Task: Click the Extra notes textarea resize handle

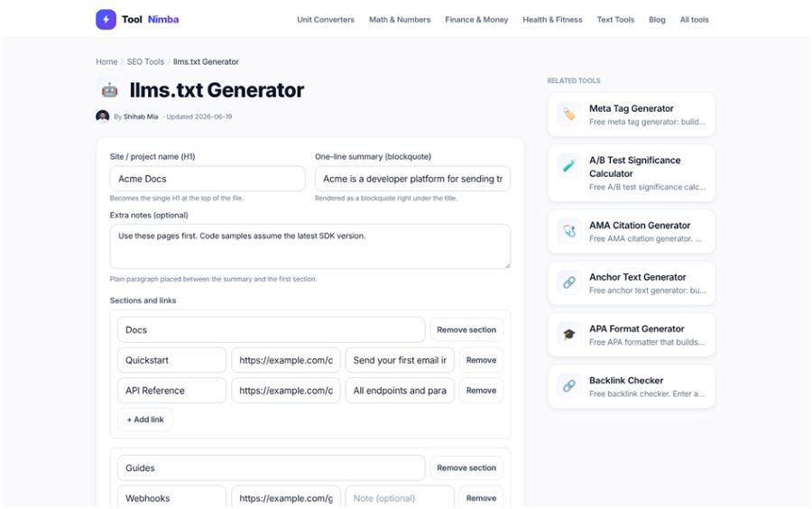Action: point(507,265)
